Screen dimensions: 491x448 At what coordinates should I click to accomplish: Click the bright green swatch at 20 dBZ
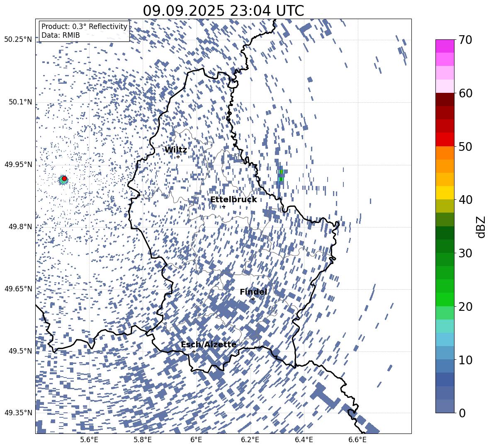pyautogui.click(x=445, y=299)
